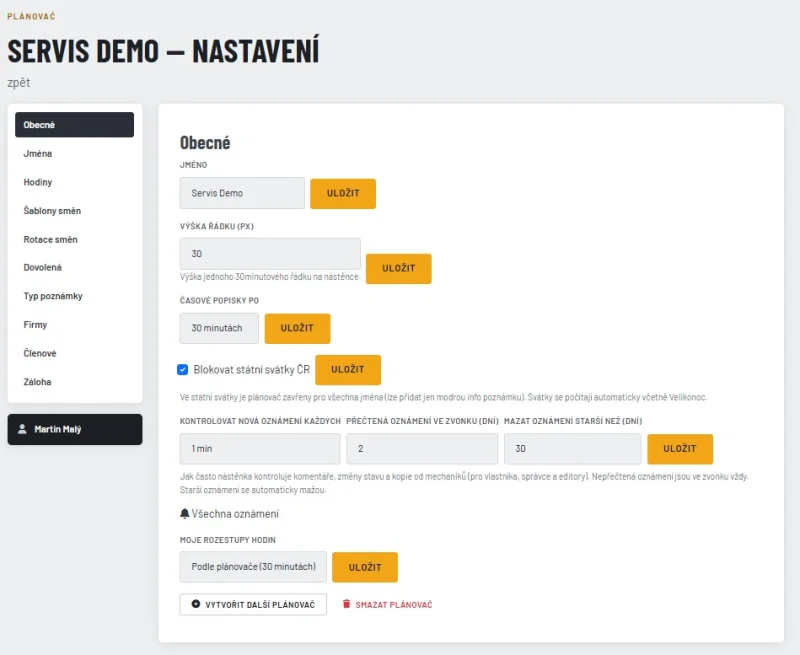
Task: Open the Martin Malý user button
Action: (75, 430)
